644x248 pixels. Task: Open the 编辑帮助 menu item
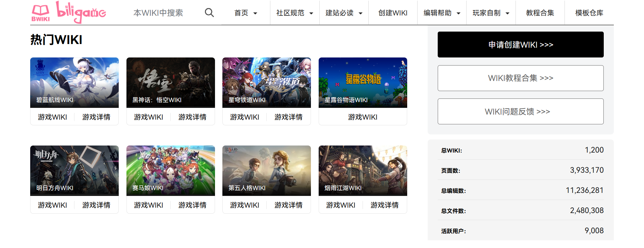click(437, 13)
